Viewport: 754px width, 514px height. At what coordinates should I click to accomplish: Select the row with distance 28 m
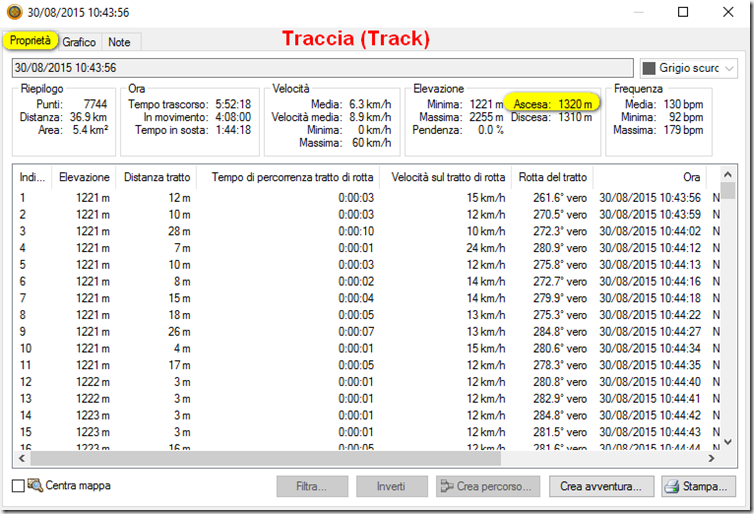(367, 231)
